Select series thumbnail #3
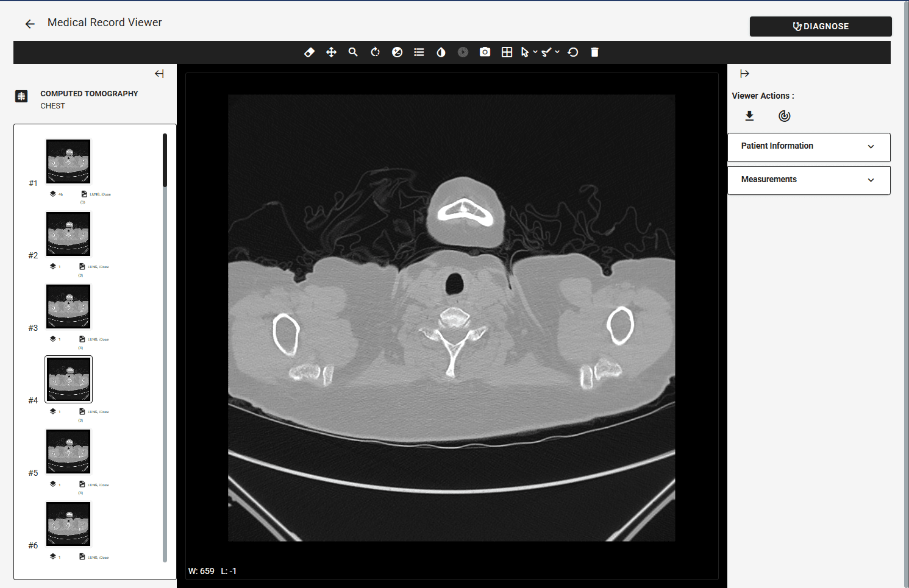Image resolution: width=909 pixels, height=588 pixels. (x=68, y=306)
